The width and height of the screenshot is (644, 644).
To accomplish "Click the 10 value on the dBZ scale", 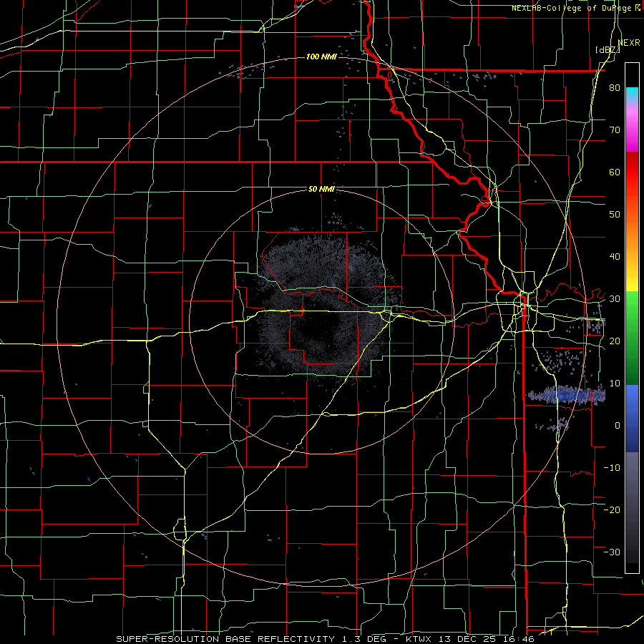I will (615, 384).
